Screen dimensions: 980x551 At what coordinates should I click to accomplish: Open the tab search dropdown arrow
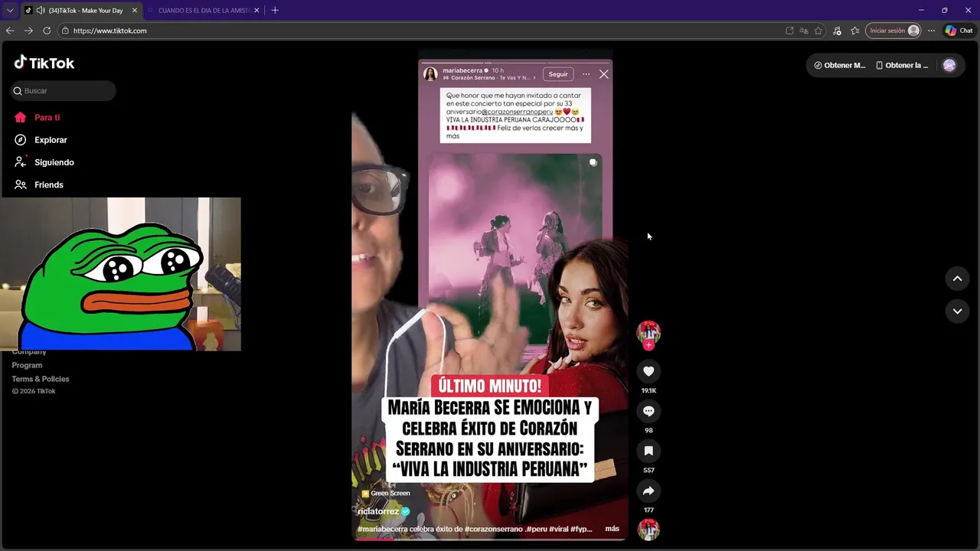[10, 10]
